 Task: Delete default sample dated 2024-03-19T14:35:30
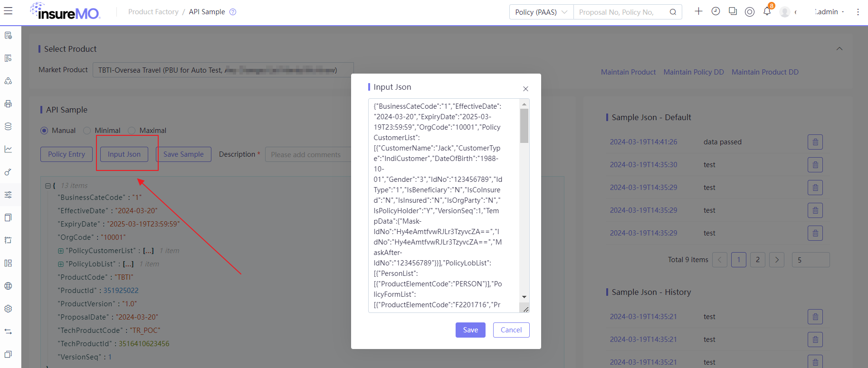(815, 165)
